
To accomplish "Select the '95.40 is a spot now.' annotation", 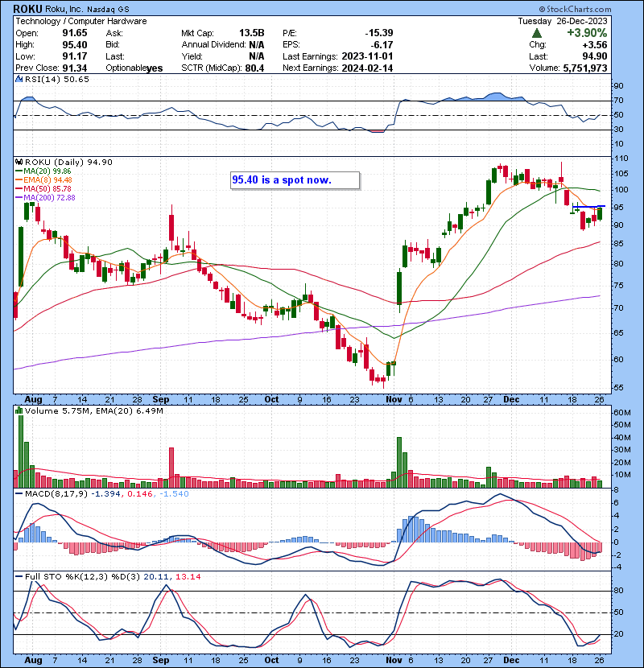I will (x=282, y=180).
